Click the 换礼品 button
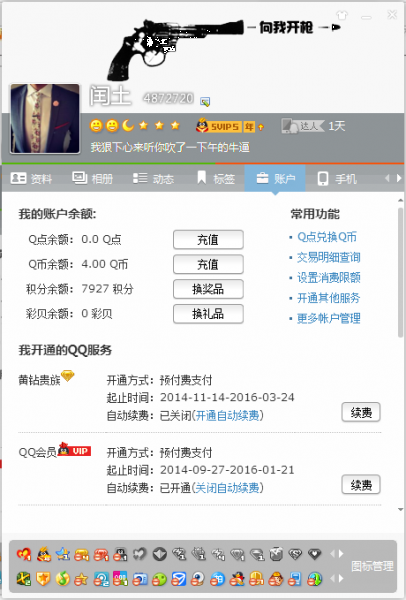 pos(208,314)
